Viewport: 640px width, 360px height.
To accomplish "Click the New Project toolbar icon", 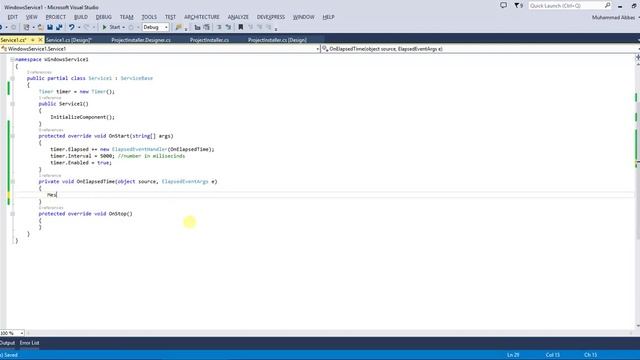I will (27, 27).
